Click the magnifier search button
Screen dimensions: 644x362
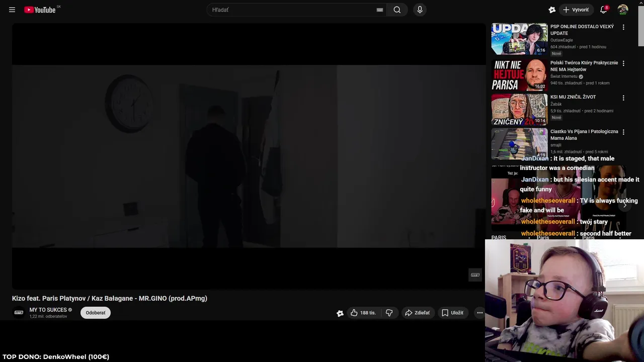pos(397,10)
